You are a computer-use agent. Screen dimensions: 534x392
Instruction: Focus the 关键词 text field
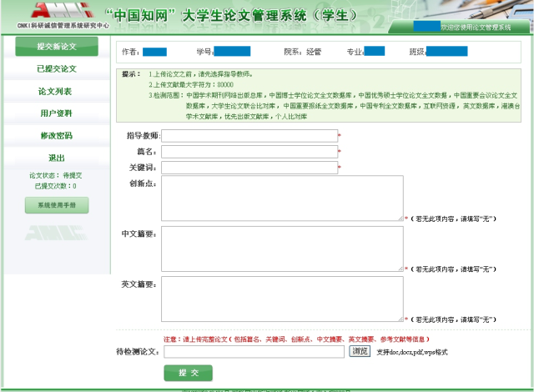(249, 168)
